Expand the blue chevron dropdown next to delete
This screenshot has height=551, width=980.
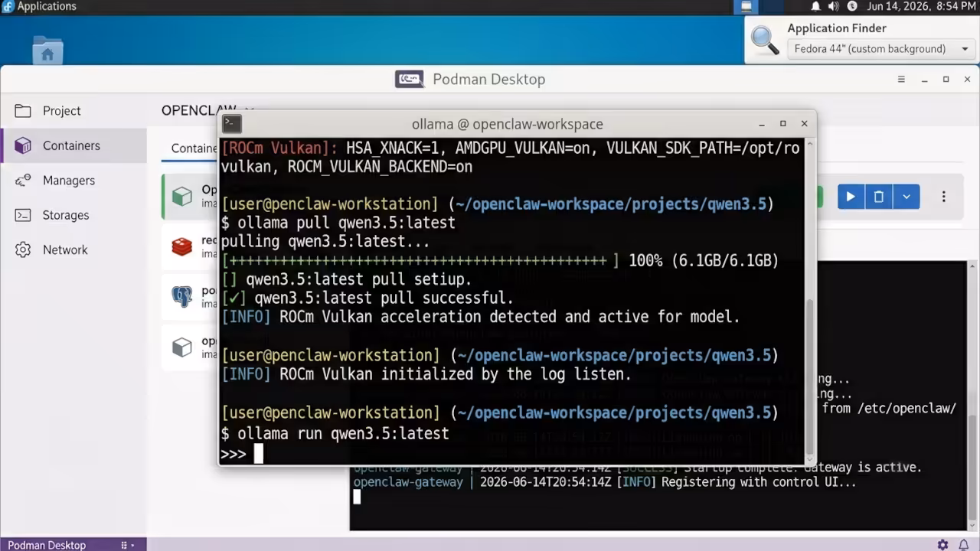(x=906, y=197)
